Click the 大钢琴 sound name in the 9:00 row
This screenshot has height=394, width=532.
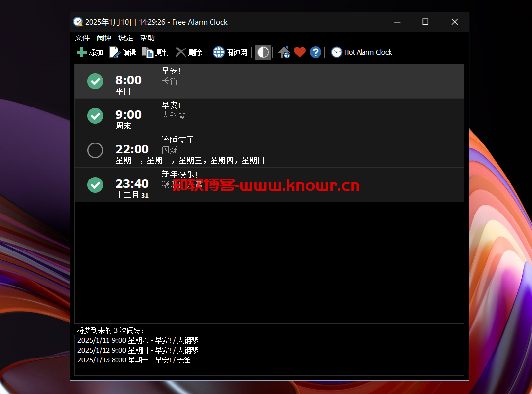(174, 116)
